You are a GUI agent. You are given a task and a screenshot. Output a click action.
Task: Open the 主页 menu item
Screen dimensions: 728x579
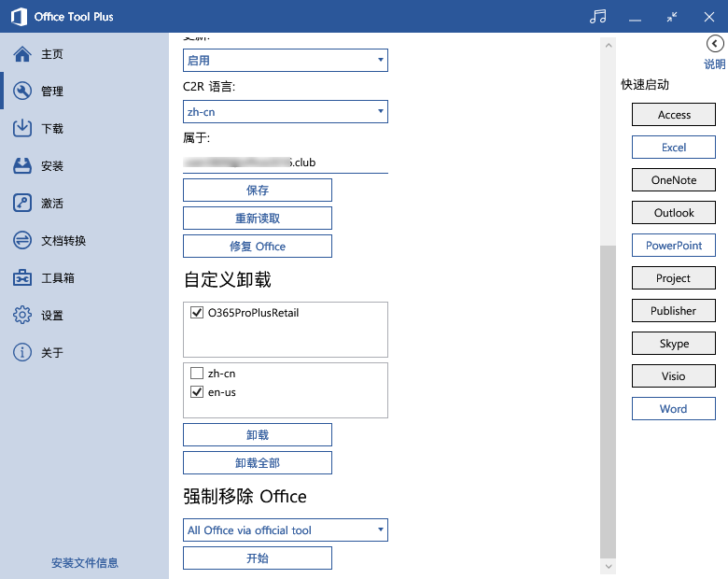(x=85, y=54)
